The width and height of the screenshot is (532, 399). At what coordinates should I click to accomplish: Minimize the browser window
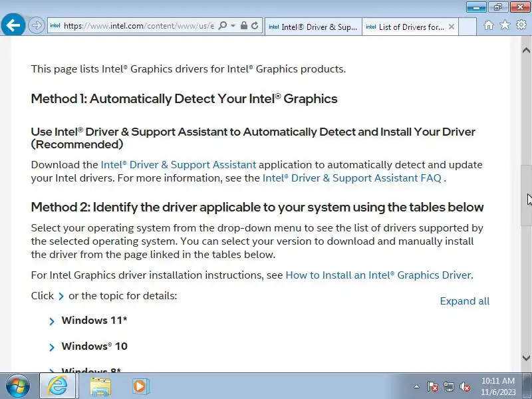(476, 7)
